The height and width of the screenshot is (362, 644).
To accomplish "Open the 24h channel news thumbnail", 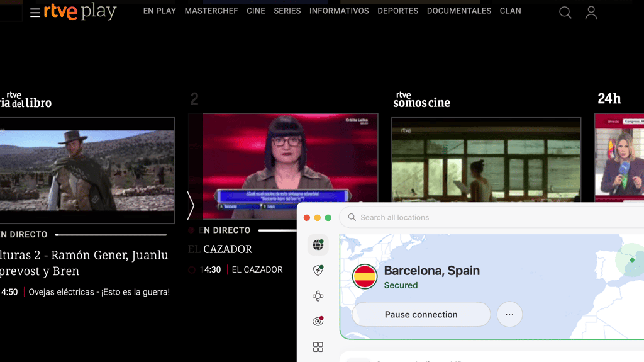I will (619, 157).
